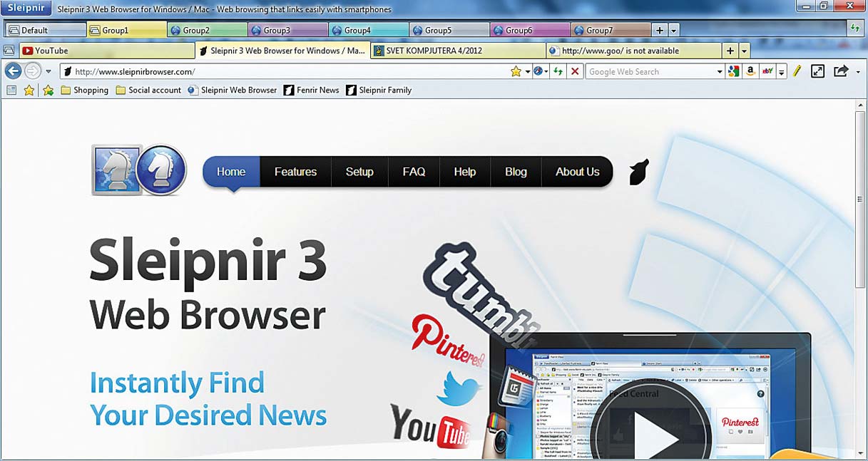Click the round blue Sleipnir knight logo
Viewport: 868px width, 461px height.
pos(162,170)
